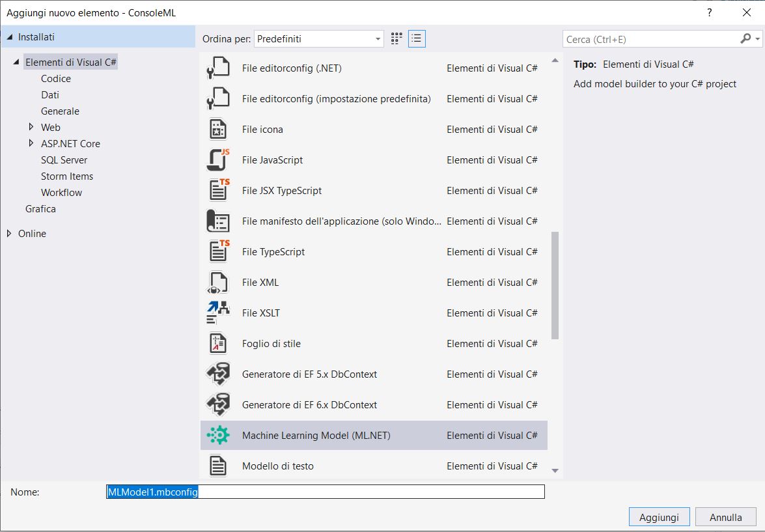765x532 pixels.
Task: Select the File XML template name
Action: pos(260,282)
